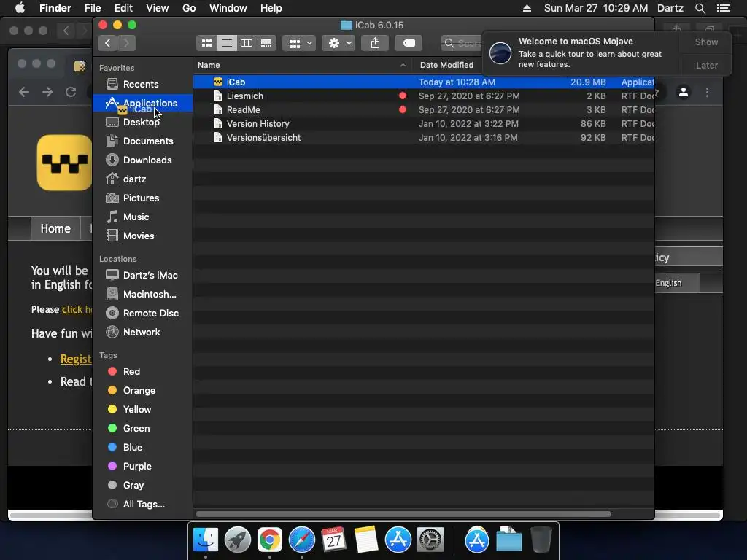Open Launchpad from the Dock
Screen dimensions: 747x560
pyautogui.click(x=237, y=540)
